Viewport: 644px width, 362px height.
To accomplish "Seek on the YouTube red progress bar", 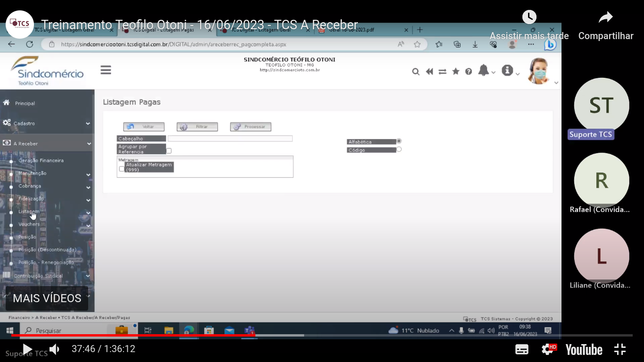I will point(322,336).
